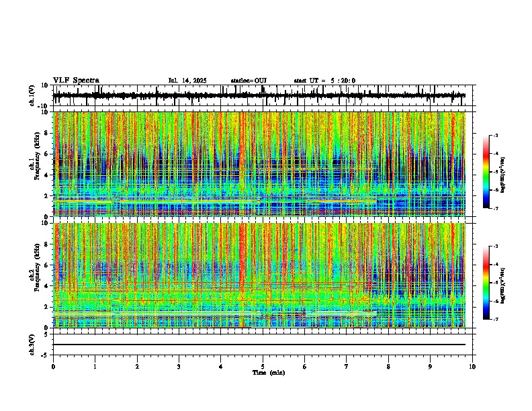Click the '-5' tick on ch.3(V) axis

click(46, 355)
